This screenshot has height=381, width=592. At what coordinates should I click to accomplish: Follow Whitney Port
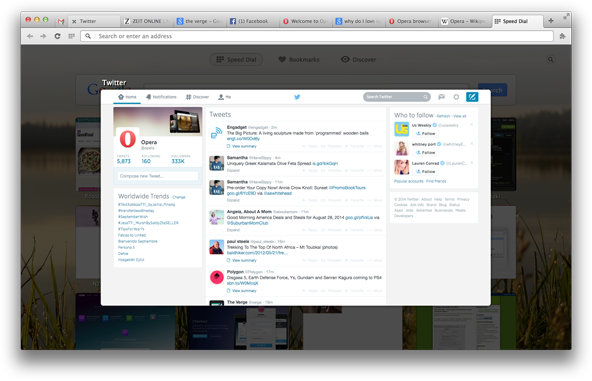[x=426, y=153]
